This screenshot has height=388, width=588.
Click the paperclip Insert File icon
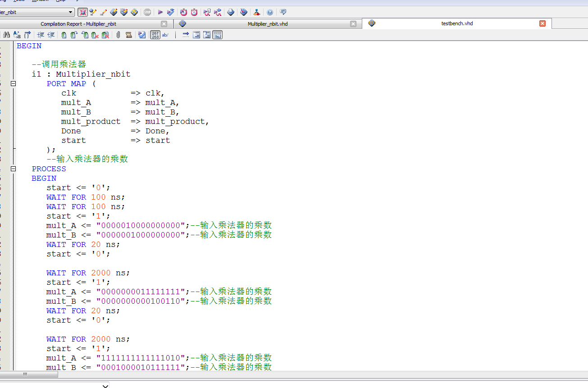(118, 35)
